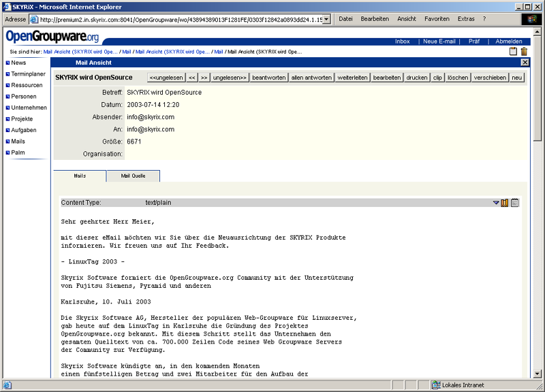The image size is (545, 392).
Task: Click the Internet Explorer title bar icon
Action: click(7, 7)
